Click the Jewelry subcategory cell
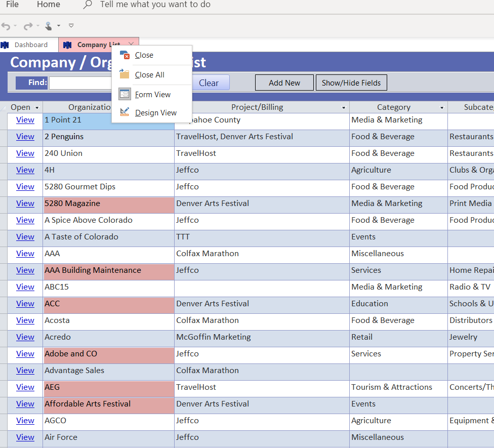 click(x=471, y=339)
